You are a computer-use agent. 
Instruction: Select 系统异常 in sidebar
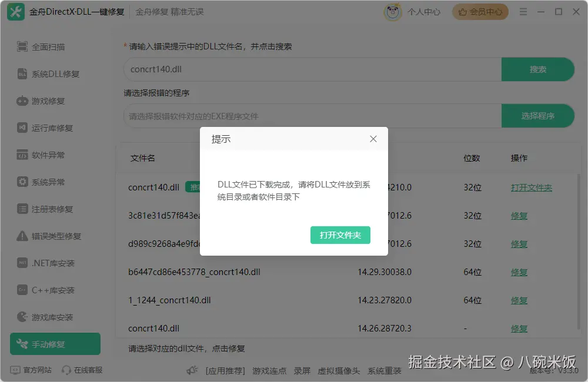click(48, 182)
